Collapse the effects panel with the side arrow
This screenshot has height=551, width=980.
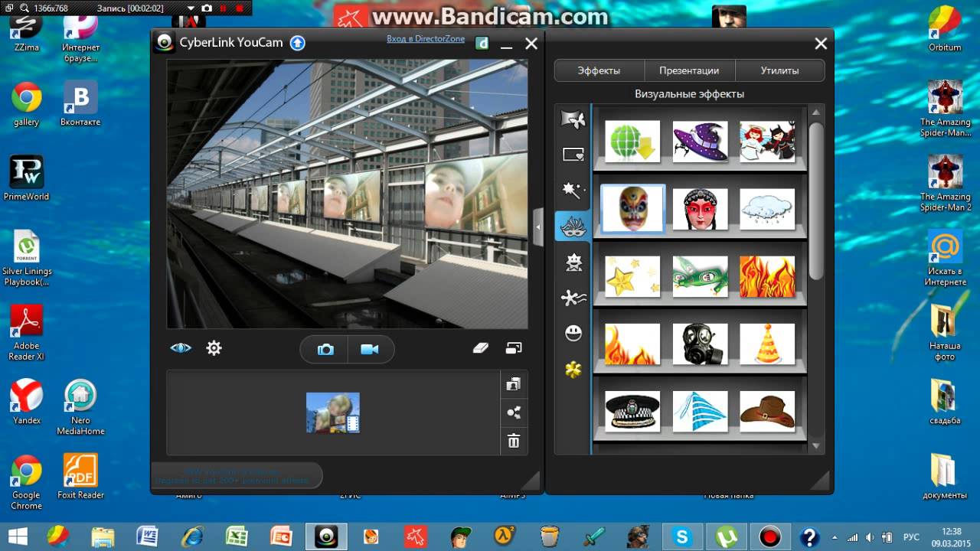tap(538, 227)
